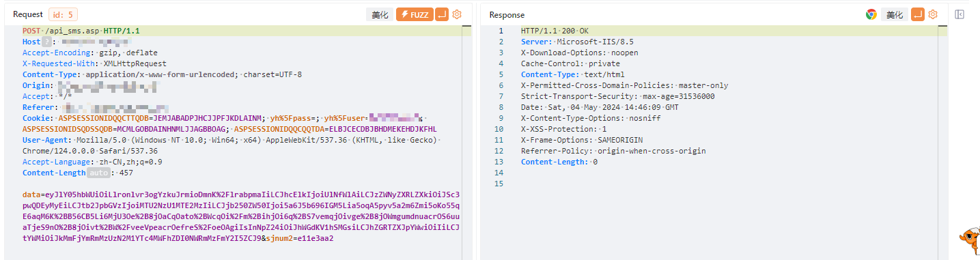Toggle line wrap in Response panel
Viewport: 980px width, 260px height.
(x=918, y=14)
